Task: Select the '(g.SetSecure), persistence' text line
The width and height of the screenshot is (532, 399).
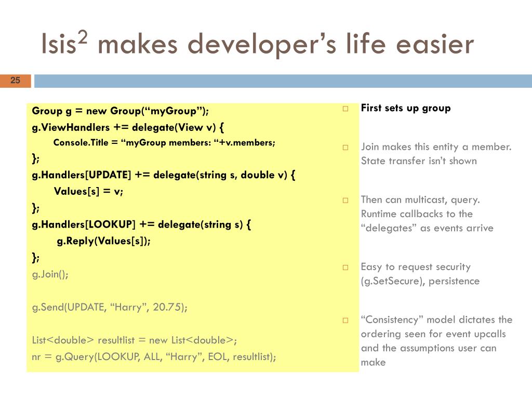Action: tap(420, 281)
